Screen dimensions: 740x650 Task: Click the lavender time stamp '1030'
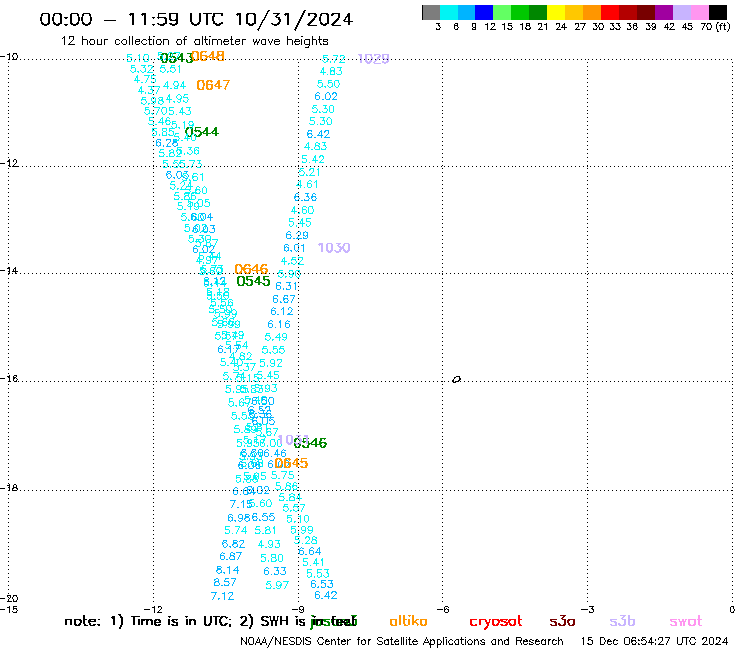click(334, 248)
